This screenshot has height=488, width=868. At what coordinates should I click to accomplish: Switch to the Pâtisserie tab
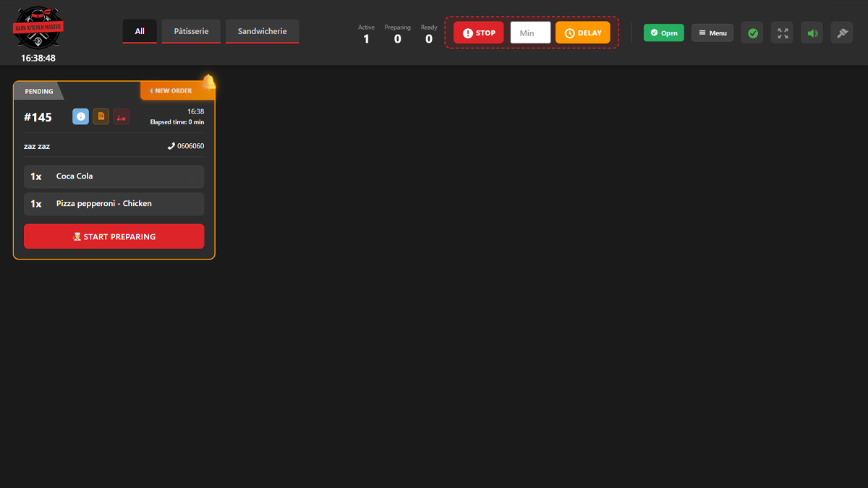tap(190, 31)
